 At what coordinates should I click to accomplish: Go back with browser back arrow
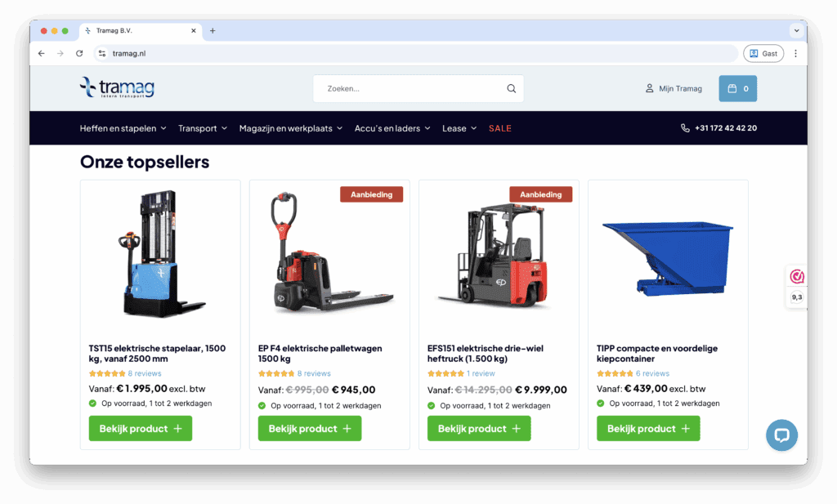41,53
